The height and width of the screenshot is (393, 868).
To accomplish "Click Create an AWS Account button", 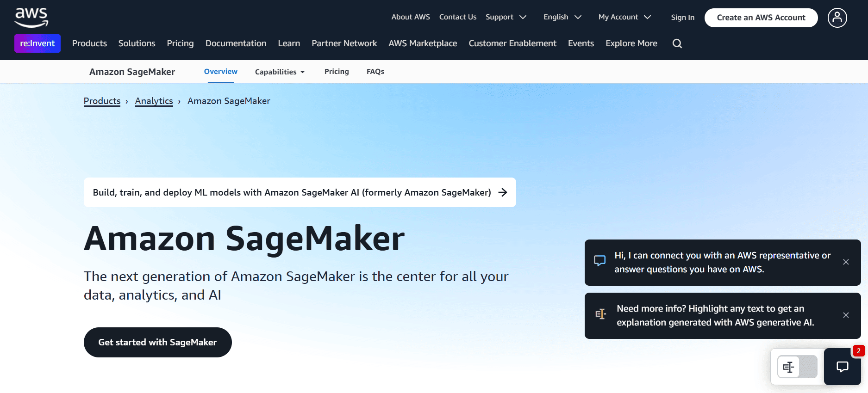I will 761,18.
